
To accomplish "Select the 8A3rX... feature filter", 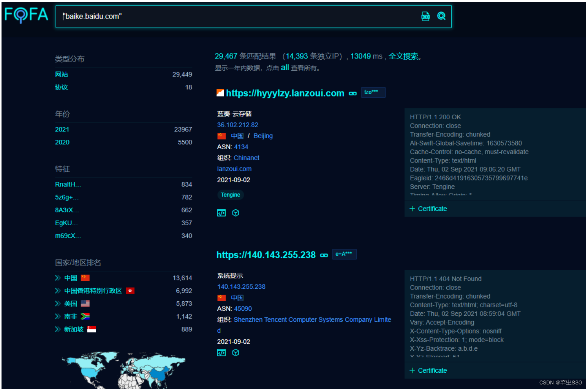I will (67, 210).
